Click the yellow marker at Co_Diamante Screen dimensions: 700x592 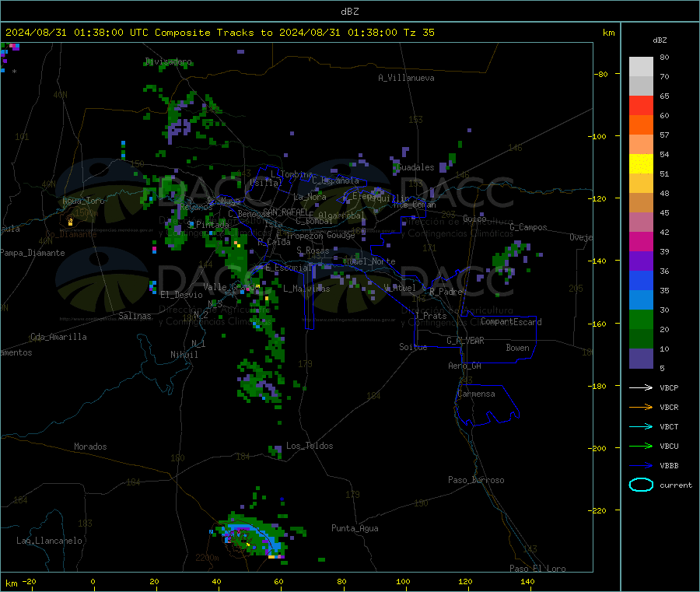pyautogui.click(x=70, y=221)
